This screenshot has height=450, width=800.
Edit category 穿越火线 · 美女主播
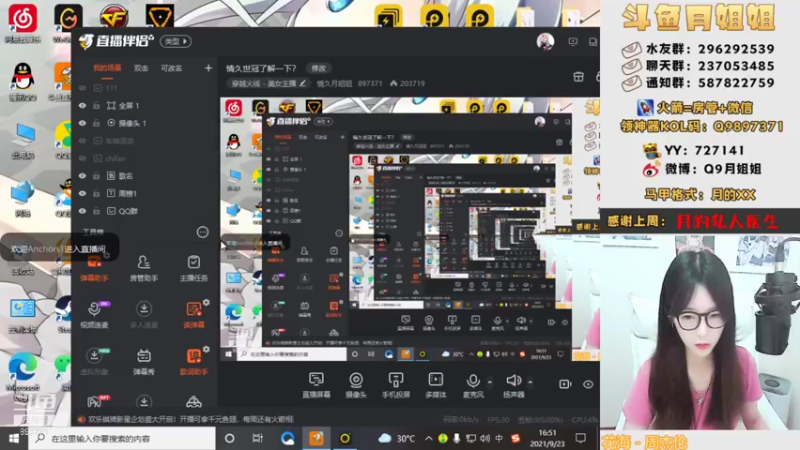(x=268, y=83)
